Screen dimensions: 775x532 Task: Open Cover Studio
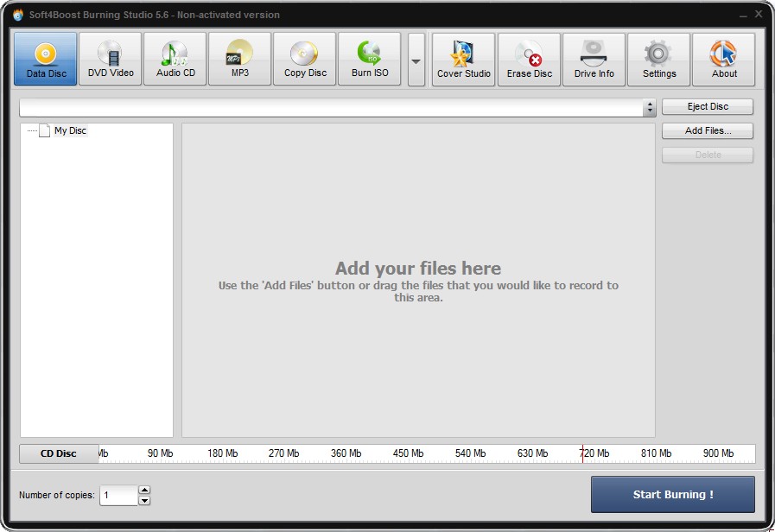pos(464,60)
